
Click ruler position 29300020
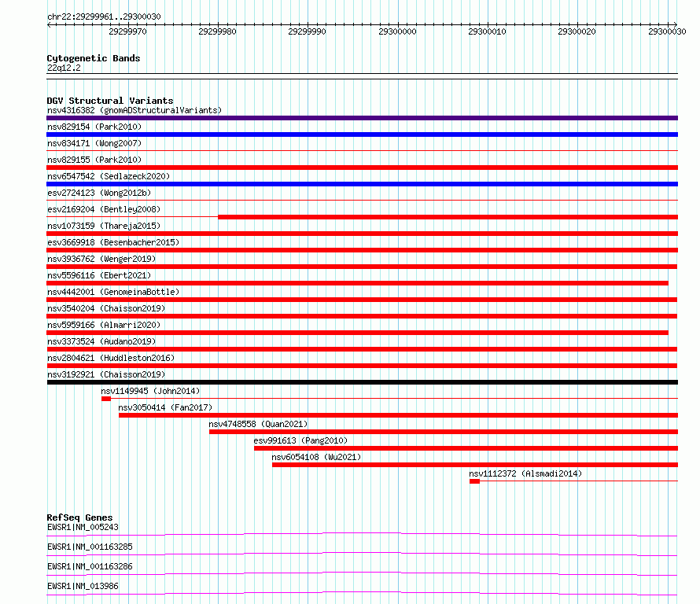pos(577,31)
